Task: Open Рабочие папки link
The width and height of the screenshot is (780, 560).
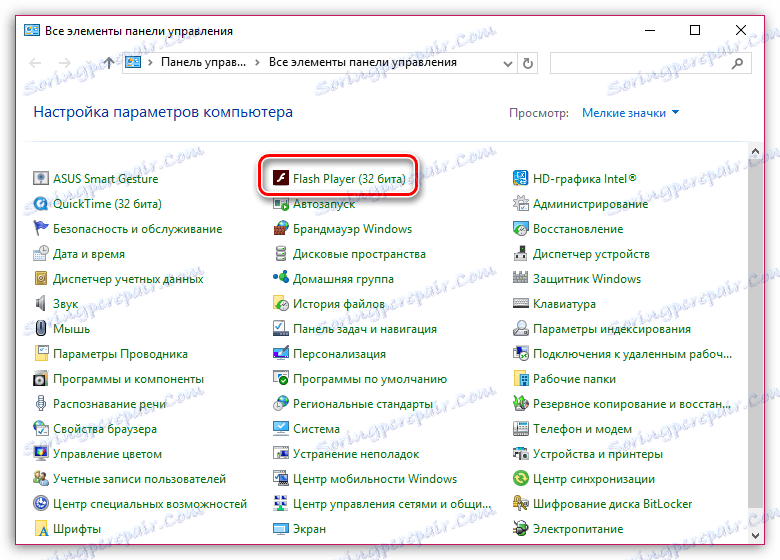Action: pyautogui.click(x=574, y=379)
